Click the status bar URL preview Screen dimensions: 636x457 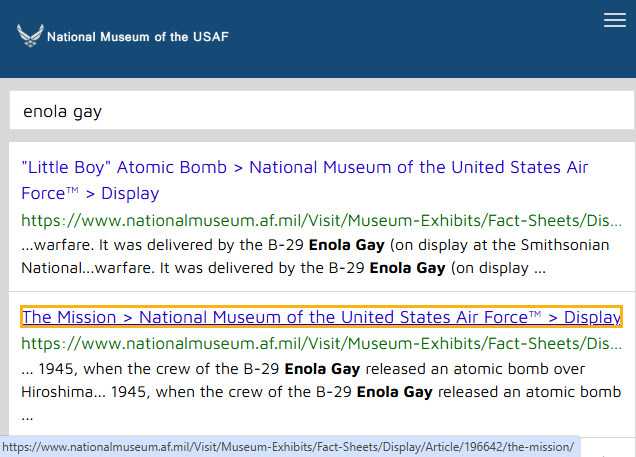(x=290, y=446)
